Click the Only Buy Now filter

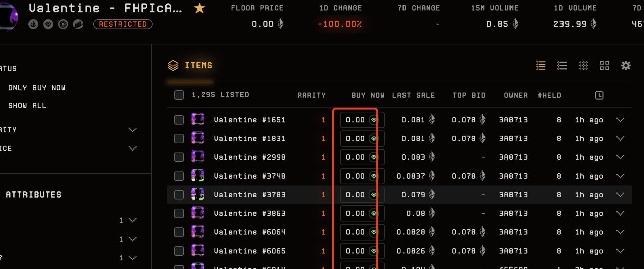37,88
